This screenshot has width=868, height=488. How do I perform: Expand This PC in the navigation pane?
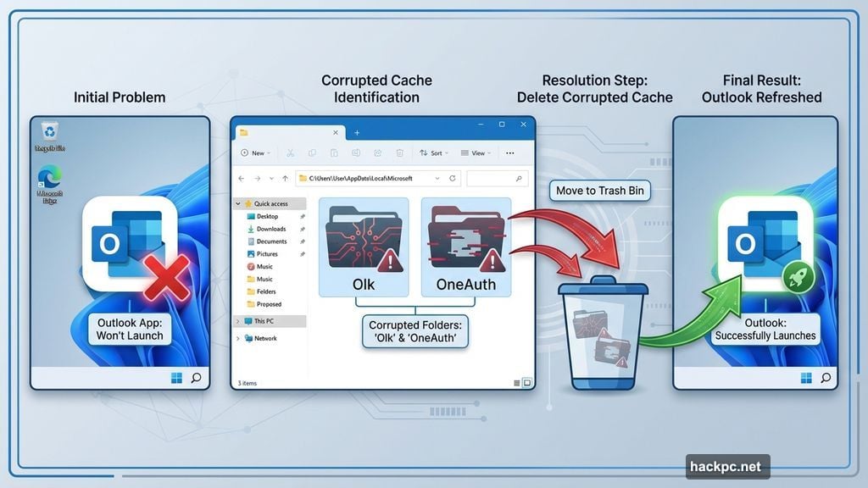(x=236, y=320)
